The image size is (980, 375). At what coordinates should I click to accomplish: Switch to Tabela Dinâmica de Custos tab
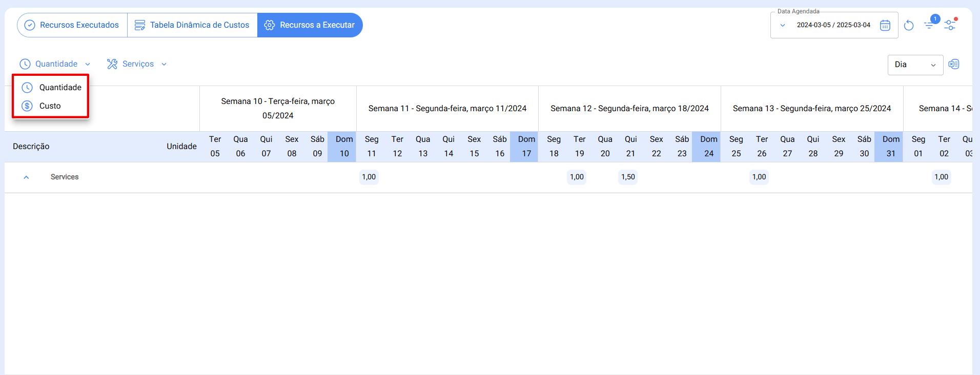tap(192, 25)
